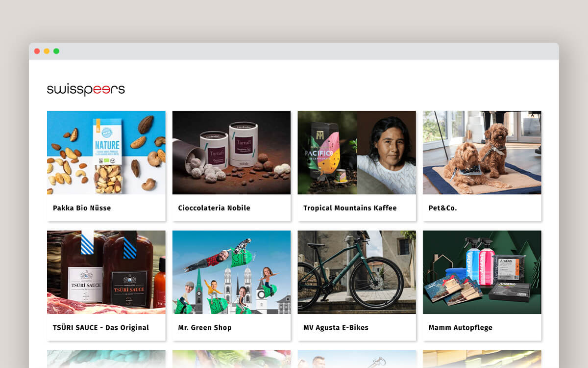Click the yellow minimize window dot

[x=47, y=51]
